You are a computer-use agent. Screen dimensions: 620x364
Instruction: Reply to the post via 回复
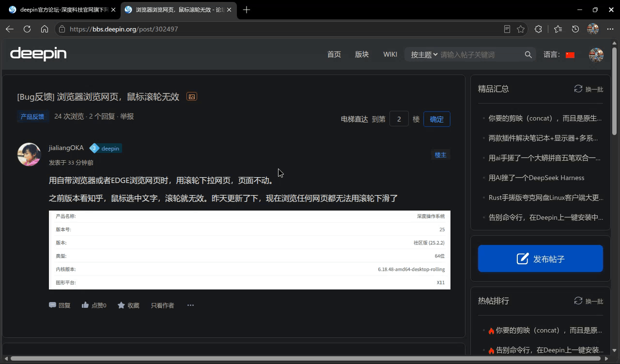pyautogui.click(x=60, y=305)
